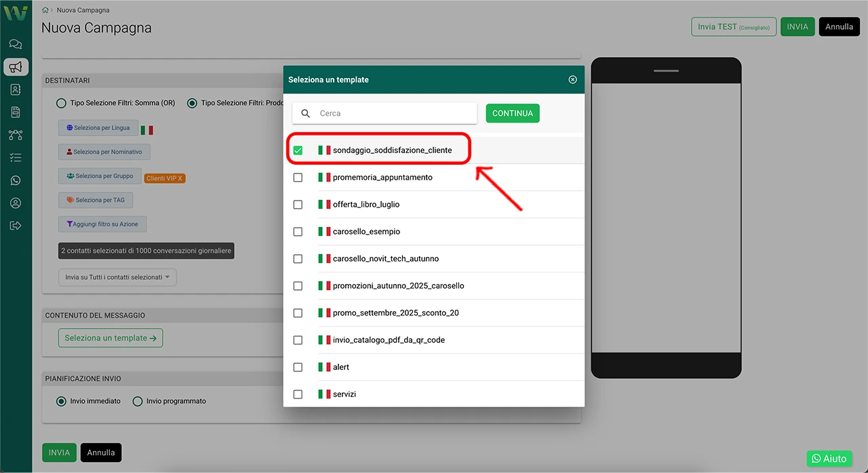The height and width of the screenshot is (473, 868).
Task: Open Invia su Tutti i contatti selezionati dropdown
Action: [x=117, y=277]
